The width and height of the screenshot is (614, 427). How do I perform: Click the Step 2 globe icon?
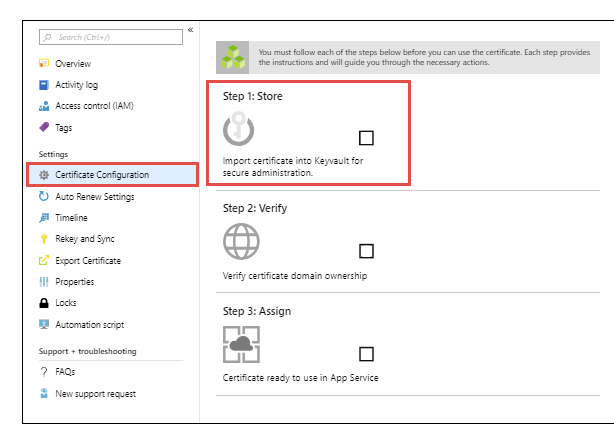pos(241,241)
